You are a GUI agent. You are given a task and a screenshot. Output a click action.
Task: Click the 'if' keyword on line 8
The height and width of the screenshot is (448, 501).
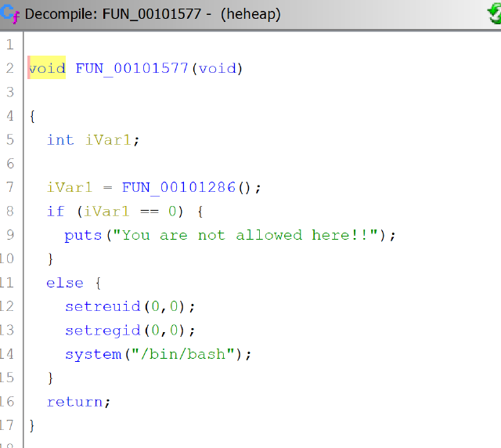pyautogui.click(x=56, y=211)
